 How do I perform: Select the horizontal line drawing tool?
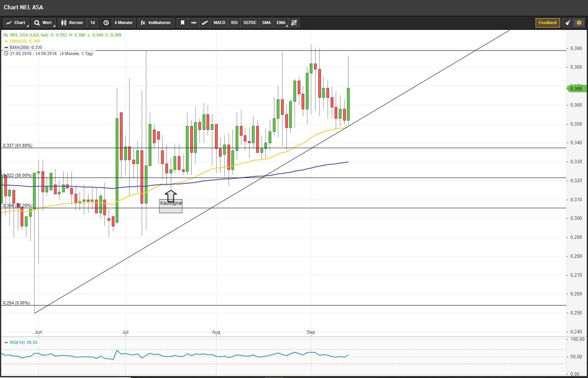(194, 23)
